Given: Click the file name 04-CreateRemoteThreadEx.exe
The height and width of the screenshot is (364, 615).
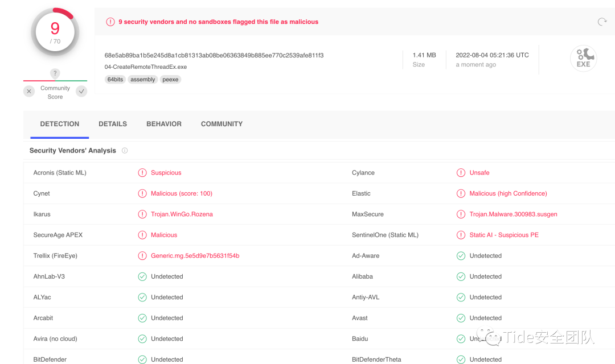Looking at the screenshot, I should [x=146, y=67].
